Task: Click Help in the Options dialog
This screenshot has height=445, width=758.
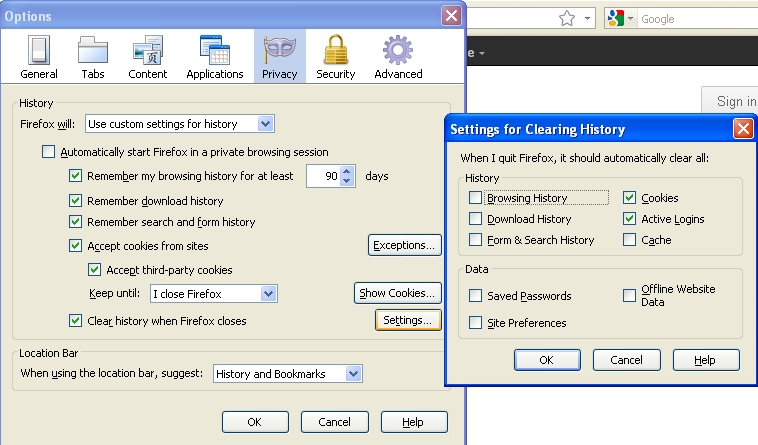Action: pyautogui.click(x=414, y=422)
